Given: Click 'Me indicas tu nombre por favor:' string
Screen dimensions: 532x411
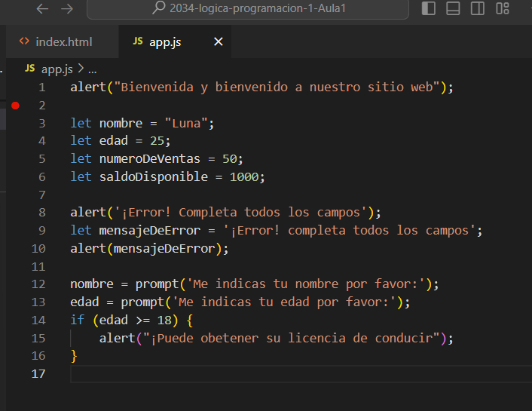Looking at the screenshot, I should coord(306,284).
